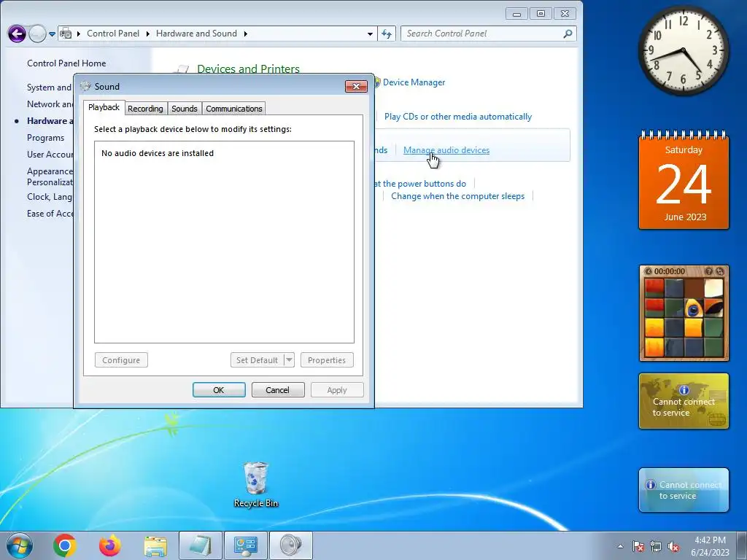
Task: Open Device Manager link
Action: coord(414,82)
